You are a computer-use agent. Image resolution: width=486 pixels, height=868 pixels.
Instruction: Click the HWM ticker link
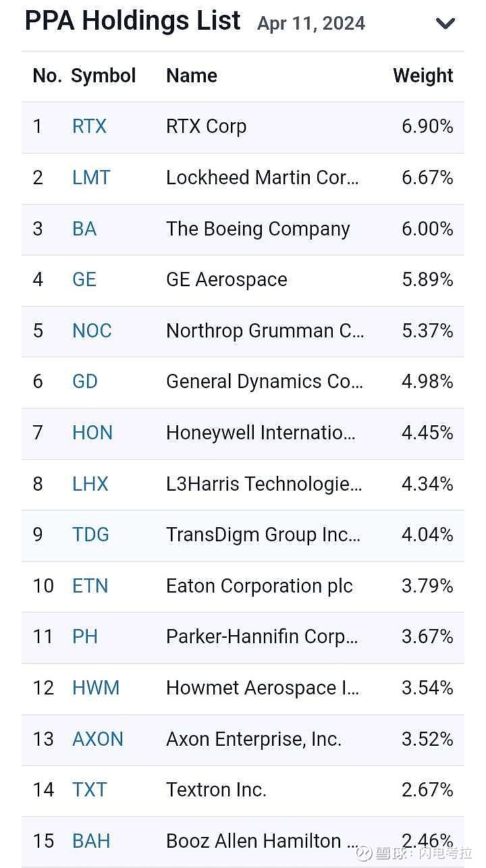pyautogui.click(x=96, y=688)
